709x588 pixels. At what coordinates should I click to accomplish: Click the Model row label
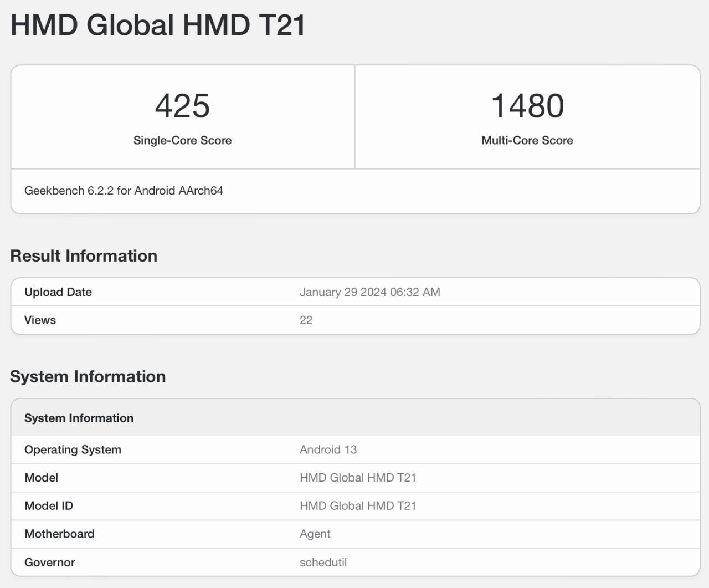point(41,478)
